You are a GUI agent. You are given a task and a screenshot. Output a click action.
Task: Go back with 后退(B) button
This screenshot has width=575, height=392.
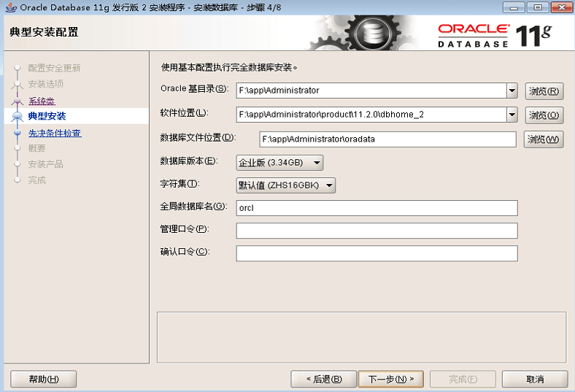[x=324, y=379]
